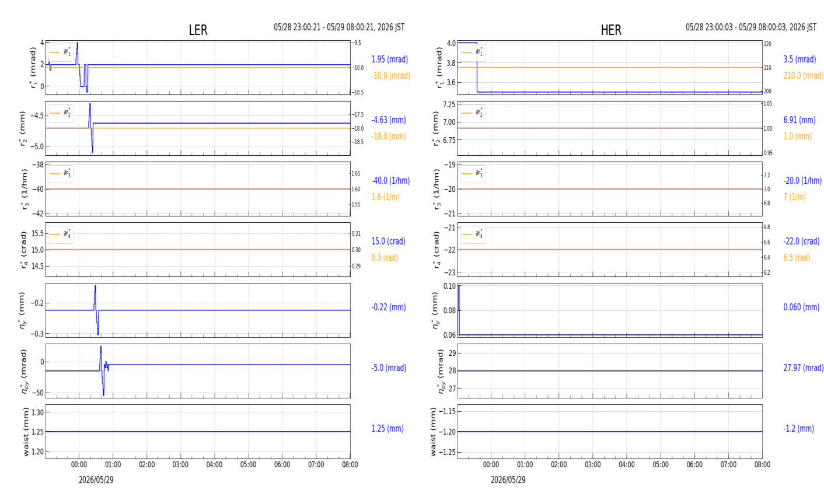Click the orange HER value 7 (1/m)

[794, 197]
